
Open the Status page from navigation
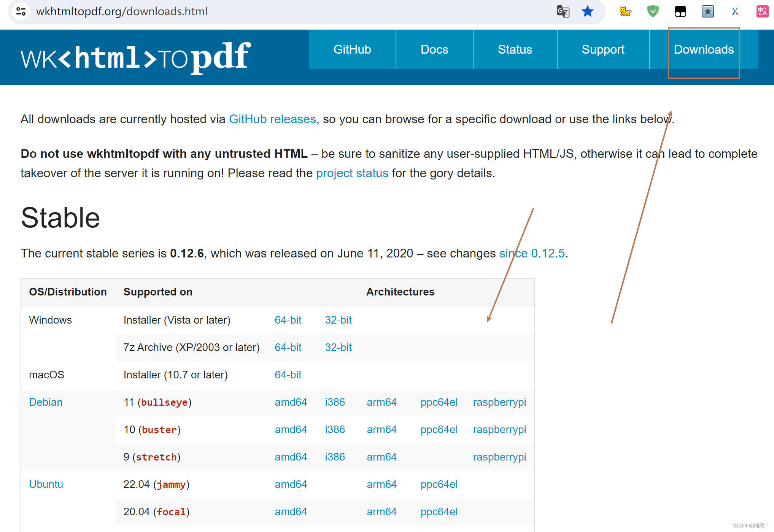(515, 49)
